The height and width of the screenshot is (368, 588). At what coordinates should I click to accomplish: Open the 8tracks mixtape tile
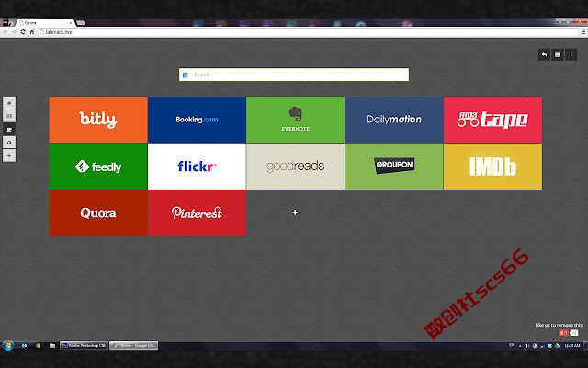pyautogui.click(x=492, y=120)
